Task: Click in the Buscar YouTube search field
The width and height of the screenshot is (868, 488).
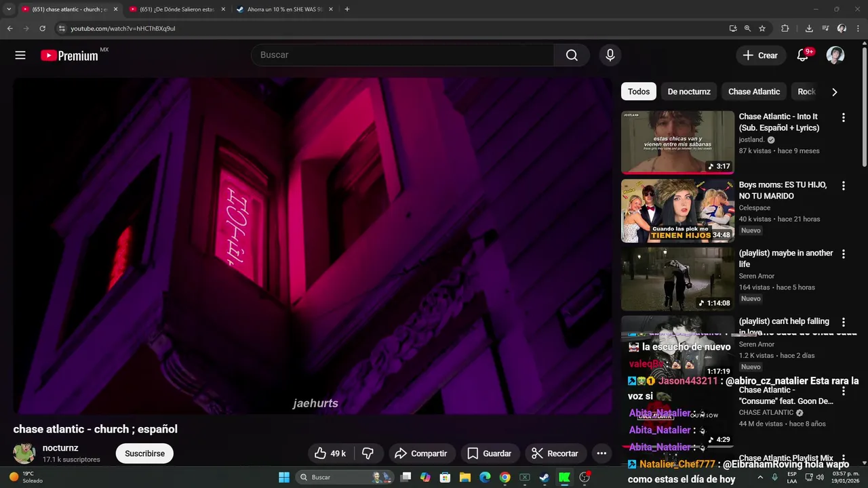Action: pos(403,55)
